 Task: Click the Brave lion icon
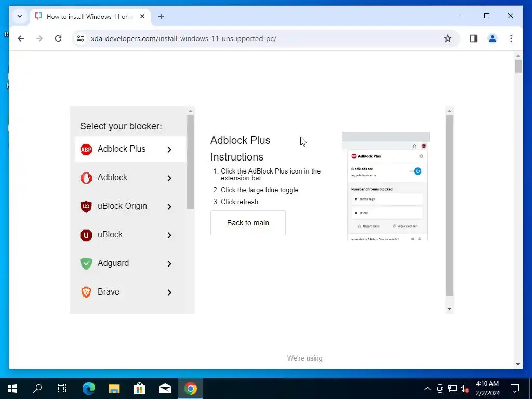(86, 292)
